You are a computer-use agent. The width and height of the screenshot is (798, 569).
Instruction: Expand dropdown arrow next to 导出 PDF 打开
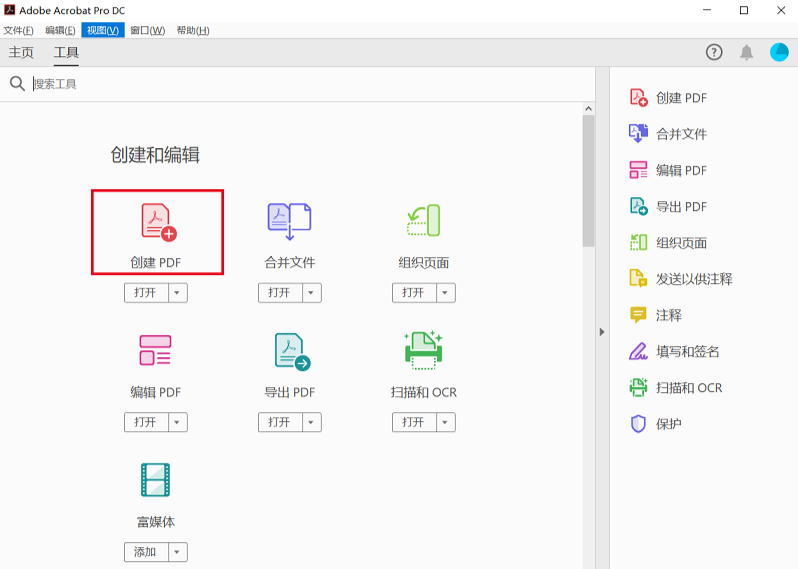311,422
